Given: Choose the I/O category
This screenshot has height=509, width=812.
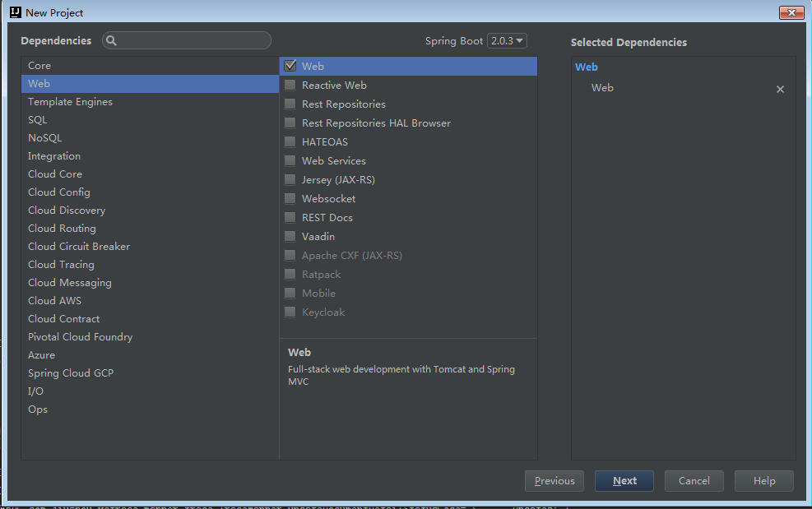Looking at the screenshot, I should [151, 391].
